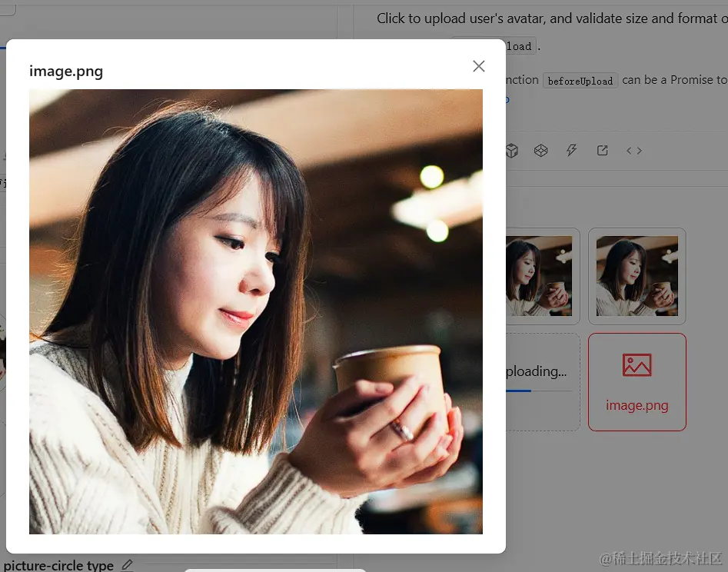Click the large preview photo in the modal
The image size is (728, 572).
tap(256, 311)
